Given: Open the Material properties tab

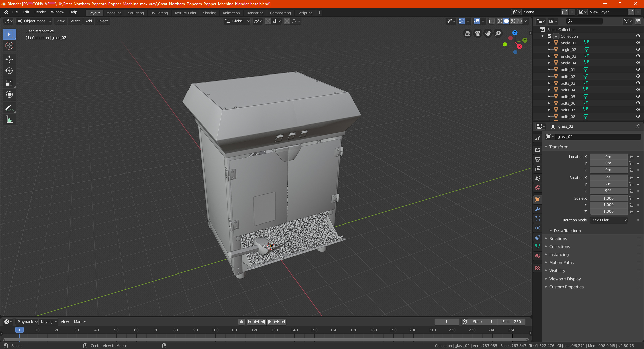Looking at the screenshot, I should pyautogui.click(x=538, y=256).
